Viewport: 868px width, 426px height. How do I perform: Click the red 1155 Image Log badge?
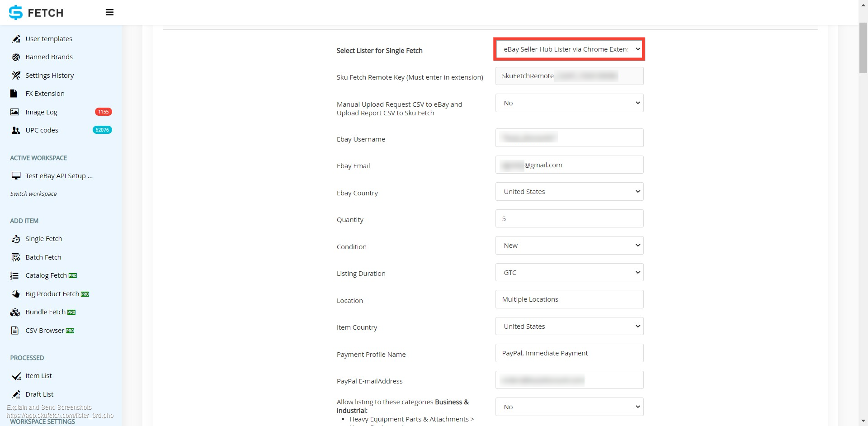[x=104, y=112]
